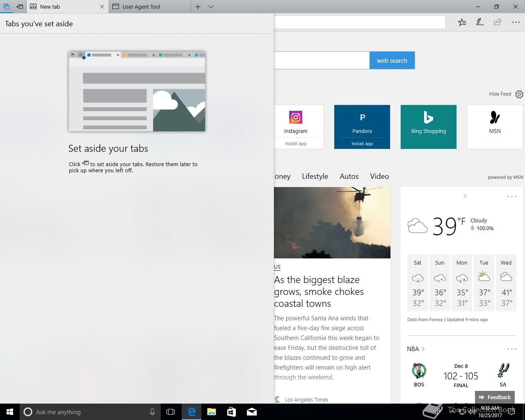This screenshot has height=420, width=525.
Task: Open a new tab with plus button
Action: pos(198,7)
